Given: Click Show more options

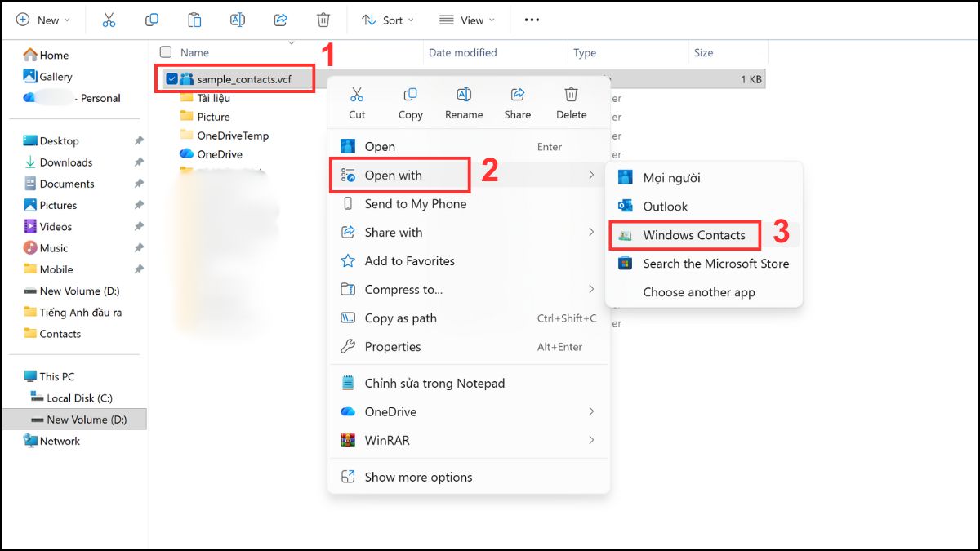Looking at the screenshot, I should 419,477.
